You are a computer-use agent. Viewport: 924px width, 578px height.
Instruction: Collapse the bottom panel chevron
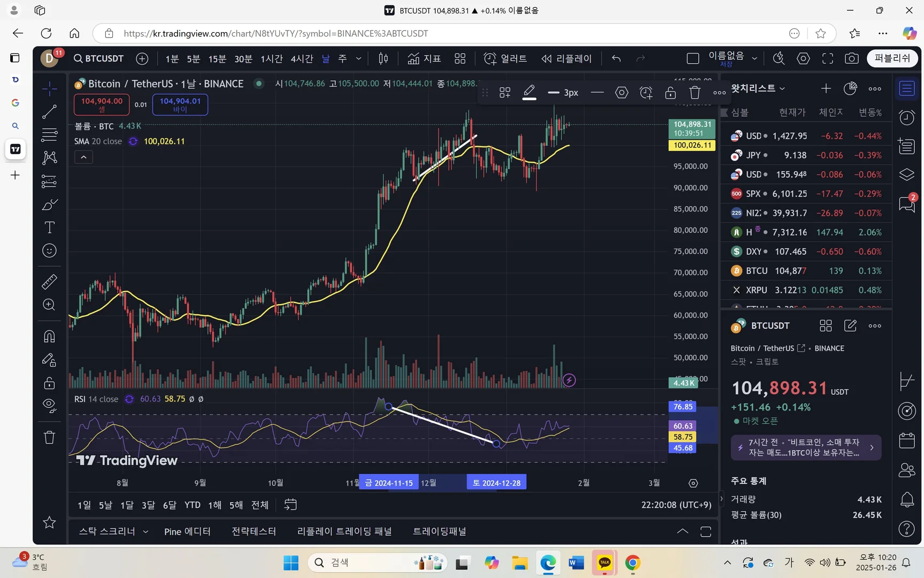point(682,531)
